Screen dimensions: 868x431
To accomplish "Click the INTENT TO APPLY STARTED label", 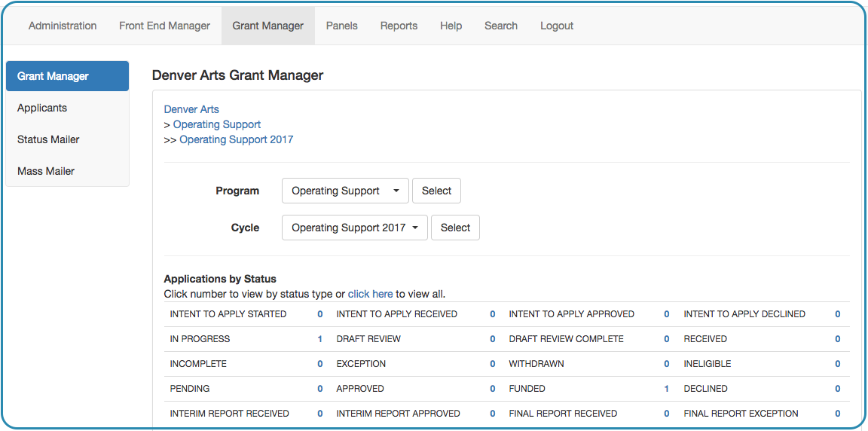I will 228,313.
